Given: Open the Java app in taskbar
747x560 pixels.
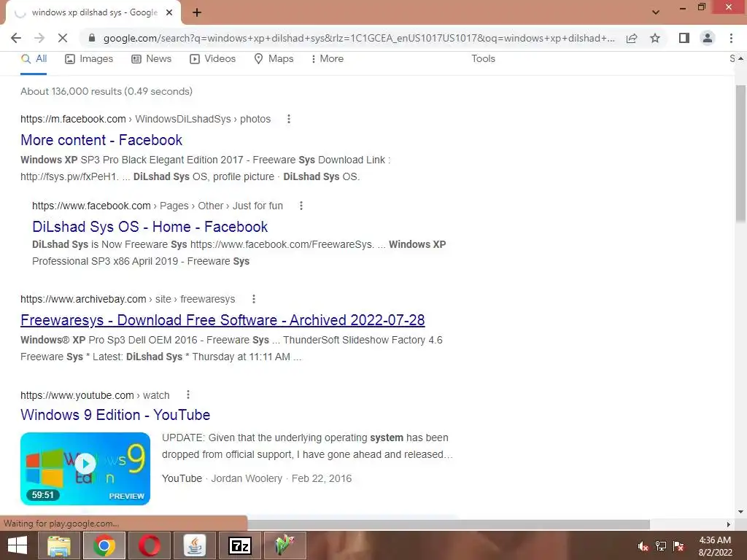Looking at the screenshot, I should (x=194, y=545).
